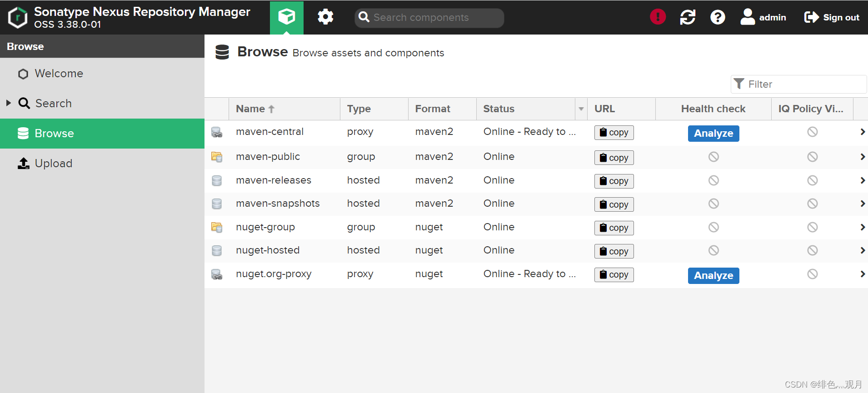Open nuget-hosted row chevron
The image size is (868, 393).
[862, 250]
